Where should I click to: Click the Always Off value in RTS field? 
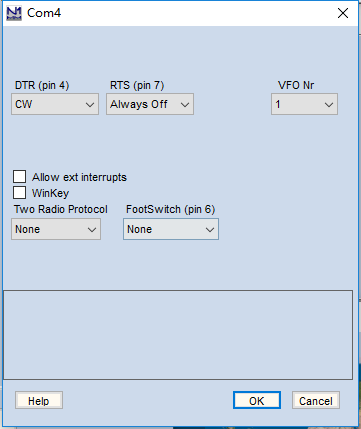pyautogui.click(x=139, y=104)
